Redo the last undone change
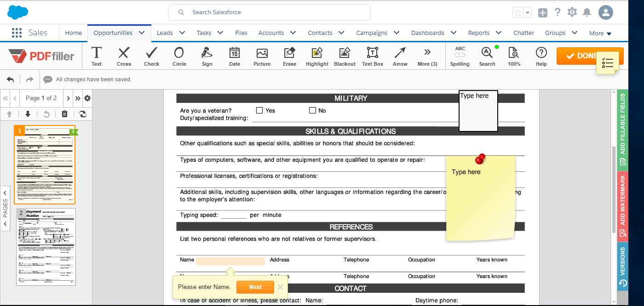 tap(29, 79)
